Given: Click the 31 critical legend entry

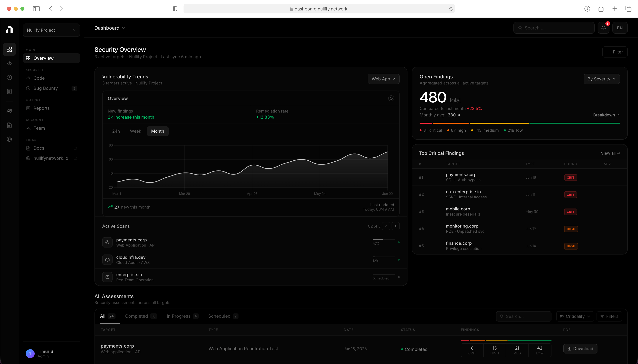Looking at the screenshot, I should tap(430, 130).
